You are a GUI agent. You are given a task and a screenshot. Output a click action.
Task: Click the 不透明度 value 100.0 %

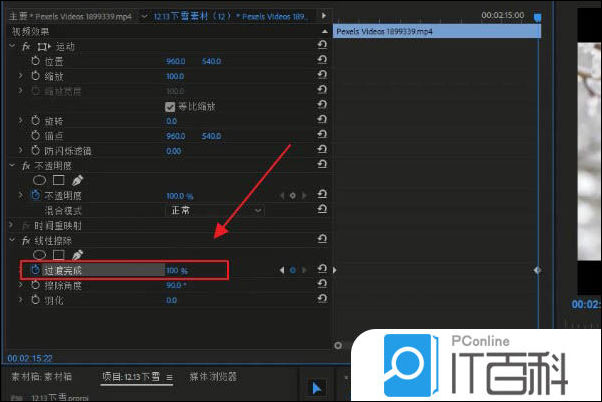180,196
